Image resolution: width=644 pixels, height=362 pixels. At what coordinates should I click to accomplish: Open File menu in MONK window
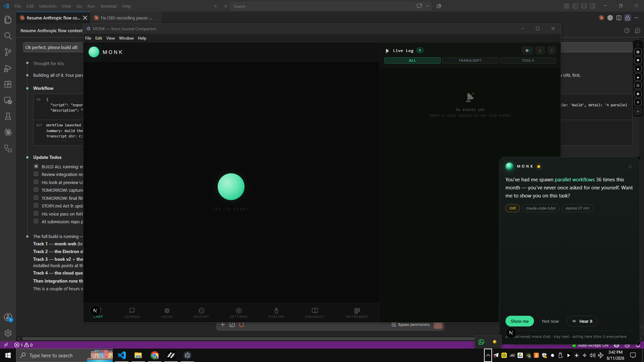[x=88, y=38]
